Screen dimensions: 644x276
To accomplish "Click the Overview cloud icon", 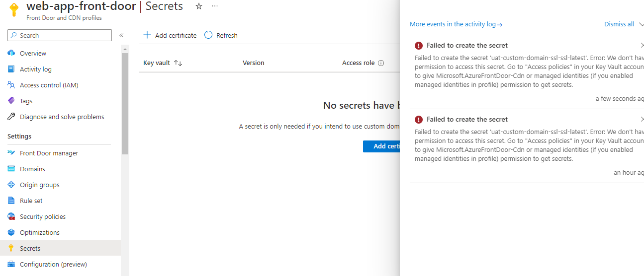I will tap(11, 53).
